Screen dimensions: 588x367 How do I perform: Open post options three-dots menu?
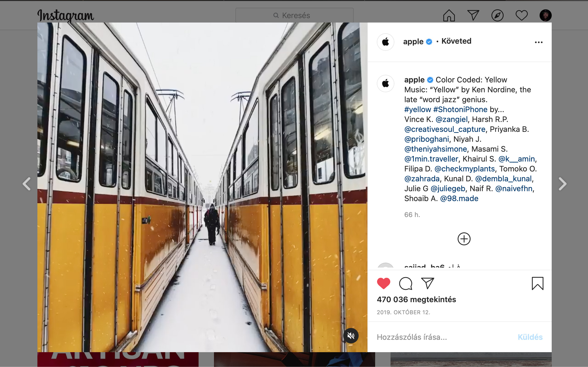tap(538, 42)
